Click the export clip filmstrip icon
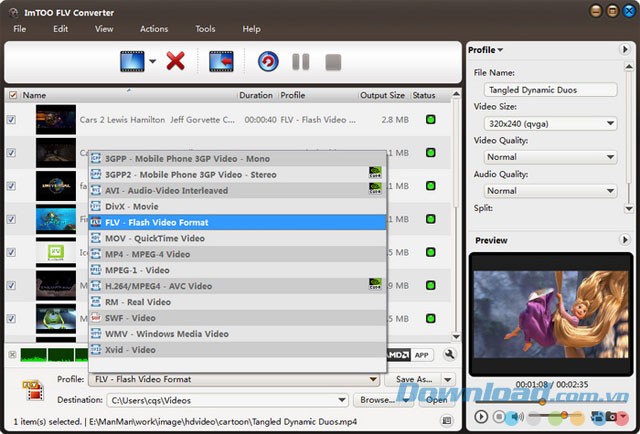Viewport: 640px width, 434px height. pos(221,61)
